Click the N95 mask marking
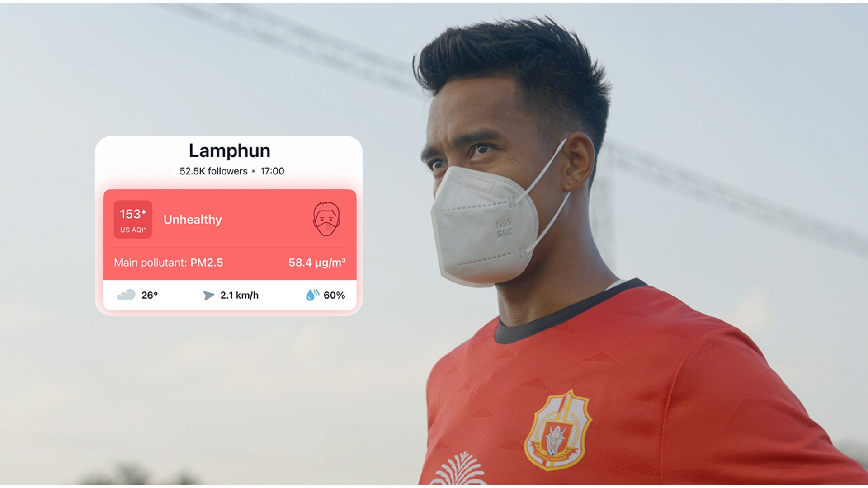 504,228
